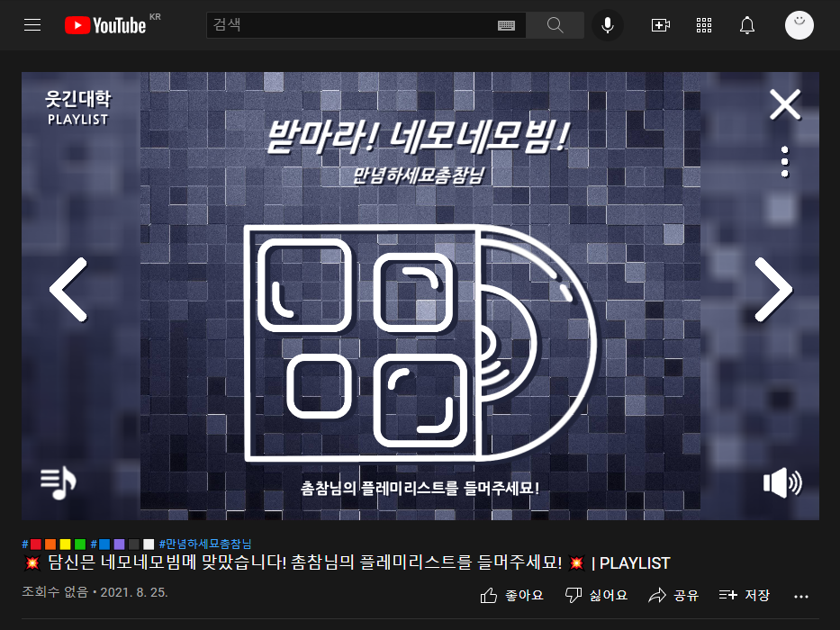Screen dimensions: 840x630
Task: Go to previous item with left arrow
Action: pos(68,289)
